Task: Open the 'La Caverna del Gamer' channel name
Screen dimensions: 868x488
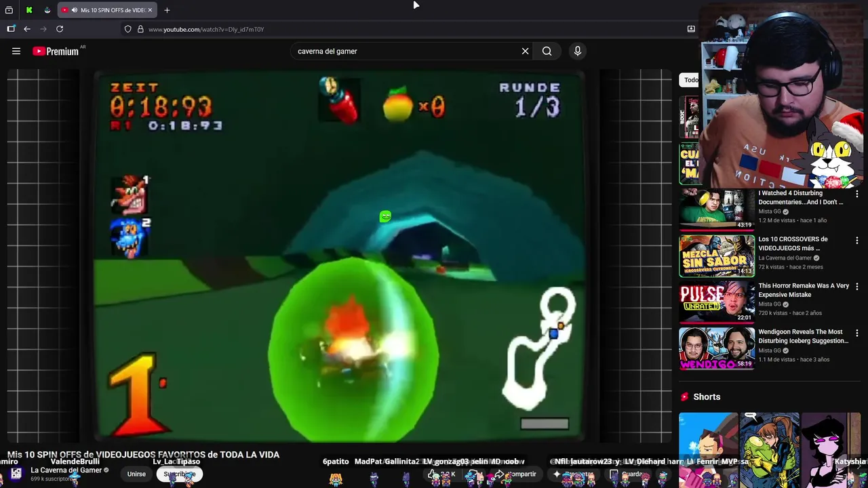Action: coord(66,470)
